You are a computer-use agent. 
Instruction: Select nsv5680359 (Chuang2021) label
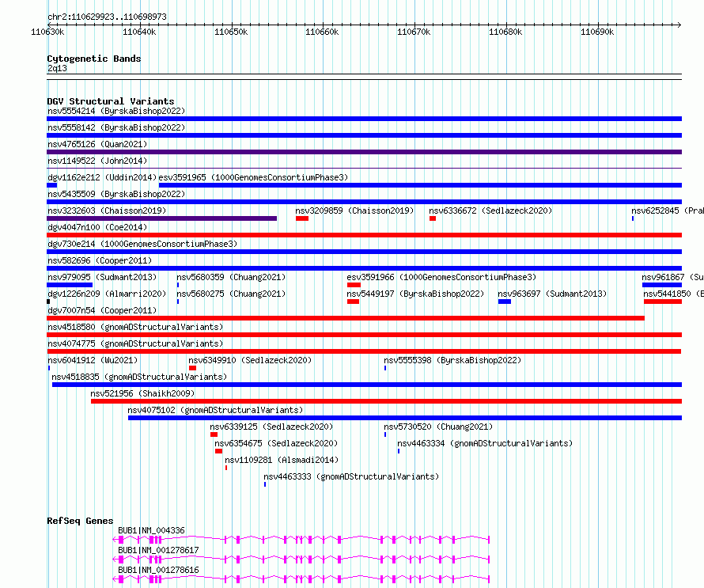pyautogui.click(x=231, y=277)
